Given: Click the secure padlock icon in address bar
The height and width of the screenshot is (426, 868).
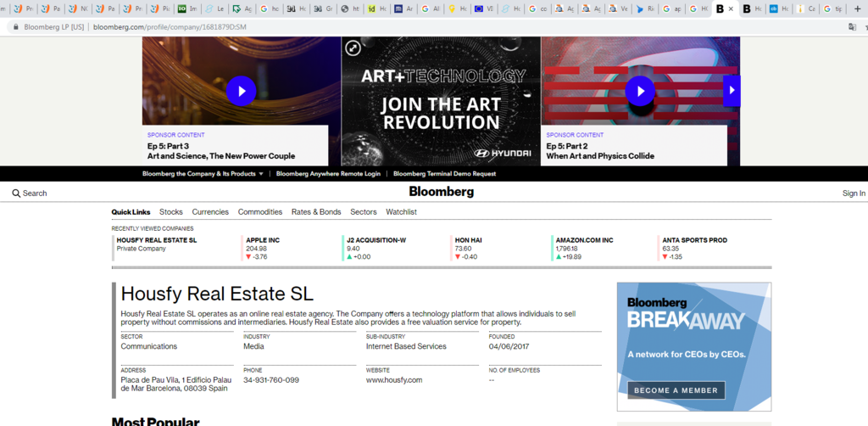Looking at the screenshot, I should coord(14,26).
